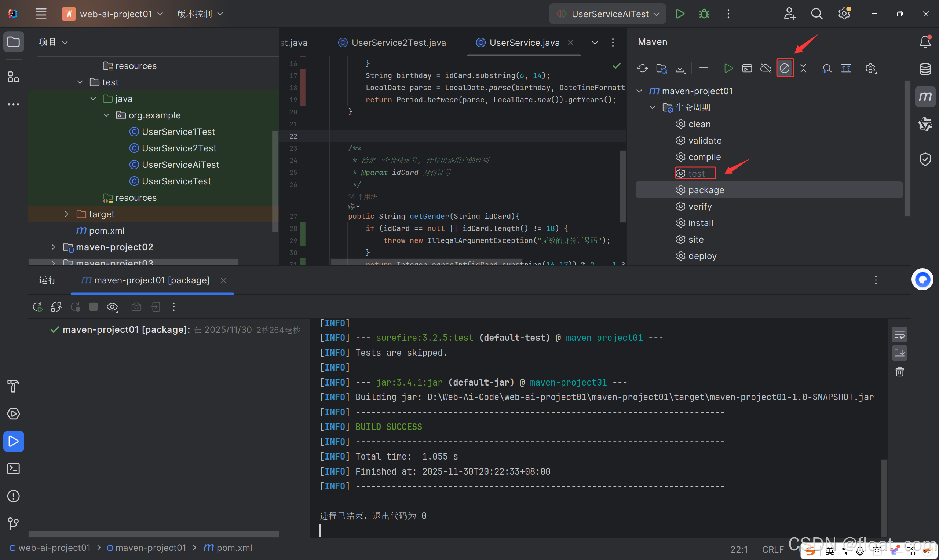The height and width of the screenshot is (560, 939).
Task: Click the Maven reload all projects icon
Action: pyautogui.click(x=642, y=68)
